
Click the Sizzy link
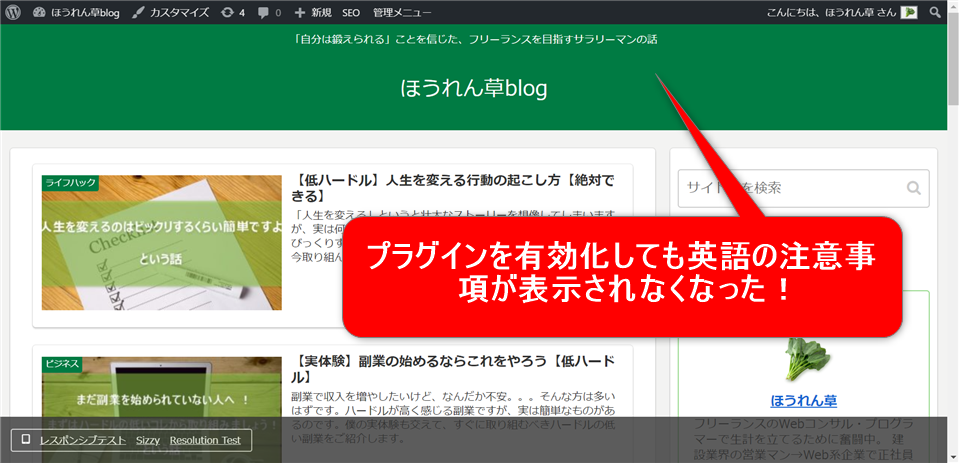(148, 440)
